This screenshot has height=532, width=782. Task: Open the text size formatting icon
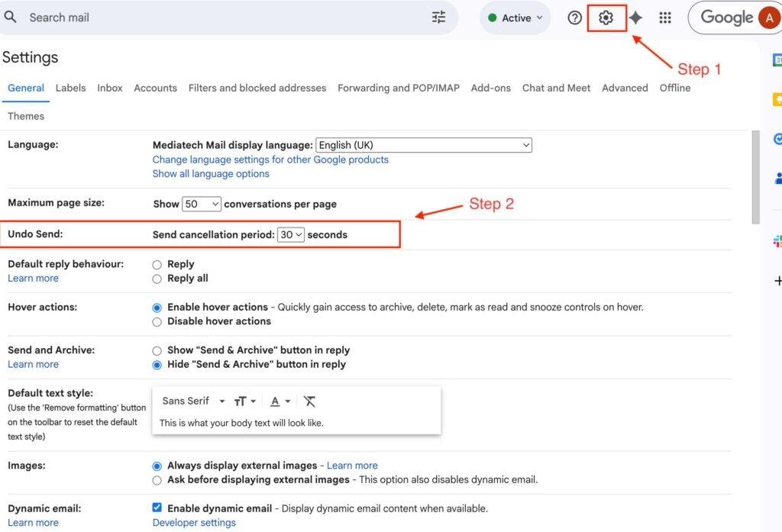click(244, 401)
